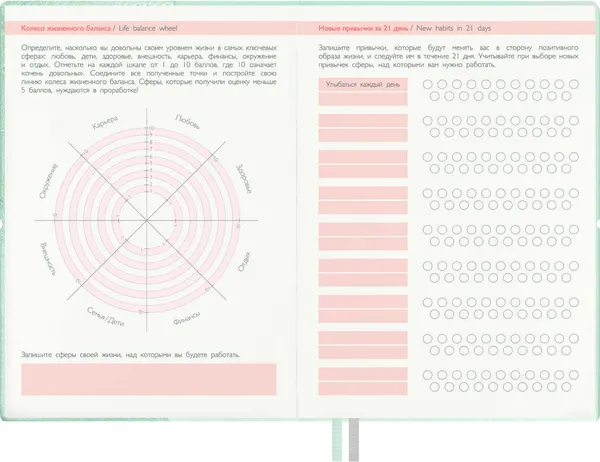Click the 'Новые привычки за 21 день' header
This screenshot has height=462, width=600.
[364, 28]
